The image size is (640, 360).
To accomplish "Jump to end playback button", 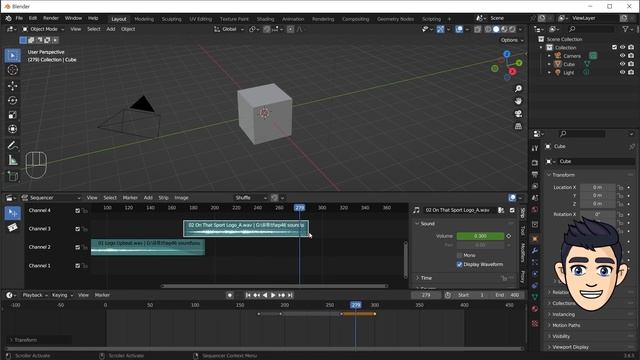I will [290, 295].
